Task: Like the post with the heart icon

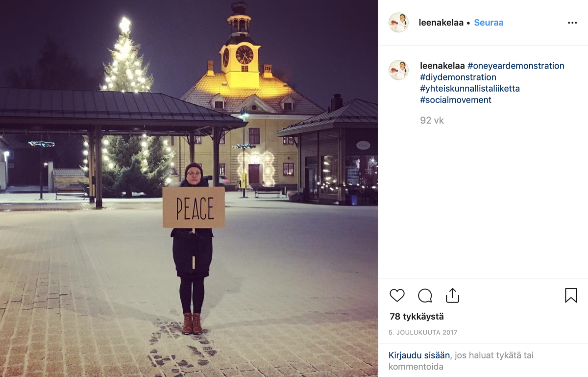Action: tap(397, 296)
